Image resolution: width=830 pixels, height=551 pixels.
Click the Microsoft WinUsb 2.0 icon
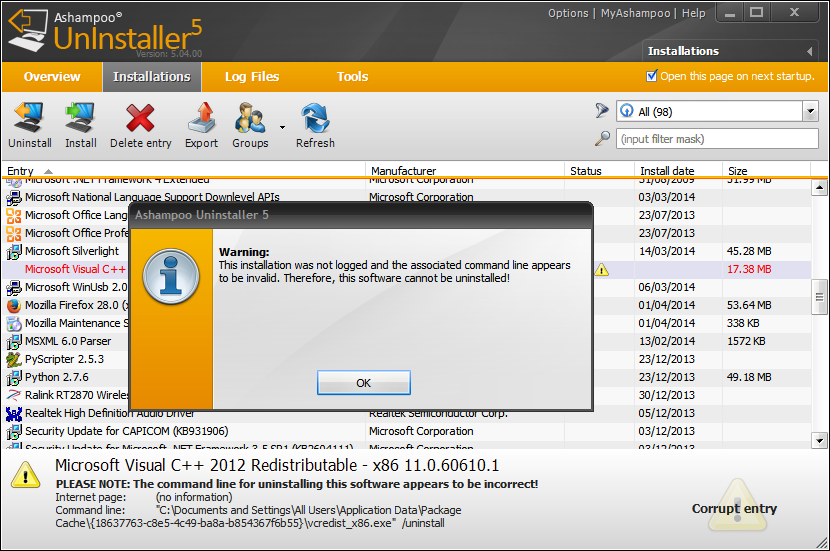[14, 287]
